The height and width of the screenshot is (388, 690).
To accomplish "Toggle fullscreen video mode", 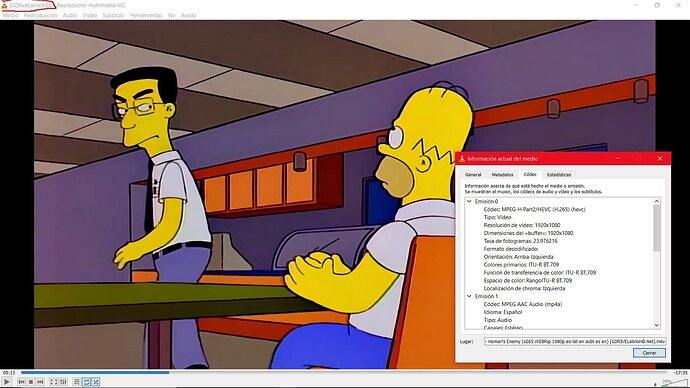I will (x=54, y=382).
